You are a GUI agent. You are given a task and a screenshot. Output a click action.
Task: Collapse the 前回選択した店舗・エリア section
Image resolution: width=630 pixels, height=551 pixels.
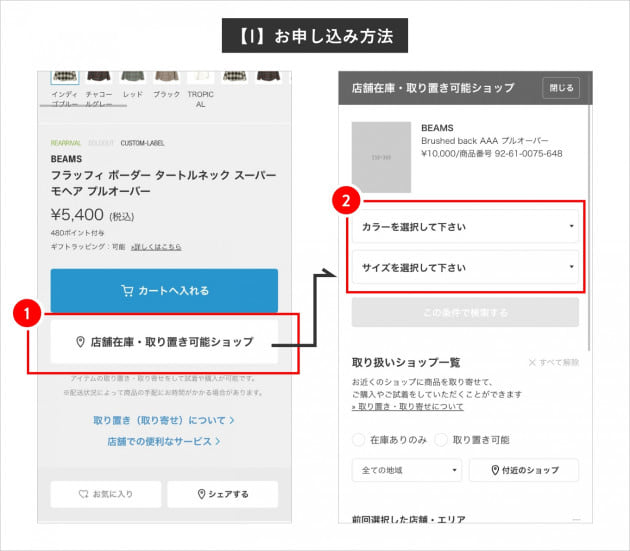[575, 520]
